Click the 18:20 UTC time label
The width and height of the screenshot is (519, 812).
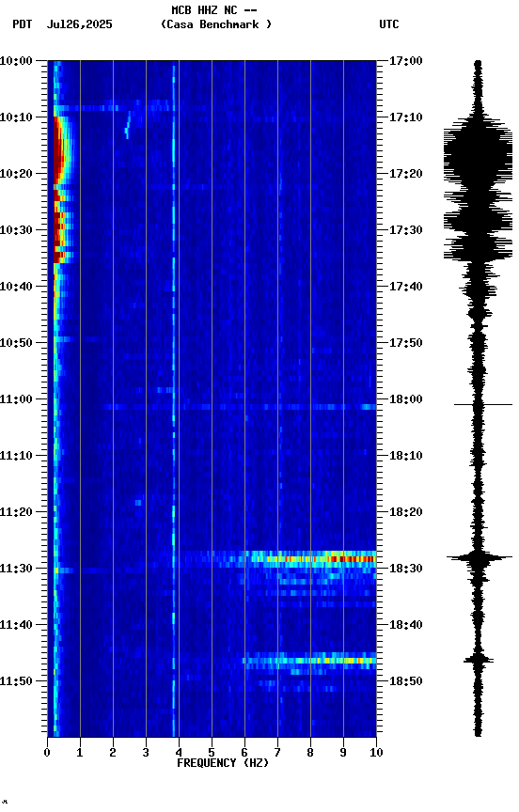pyautogui.click(x=406, y=512)
